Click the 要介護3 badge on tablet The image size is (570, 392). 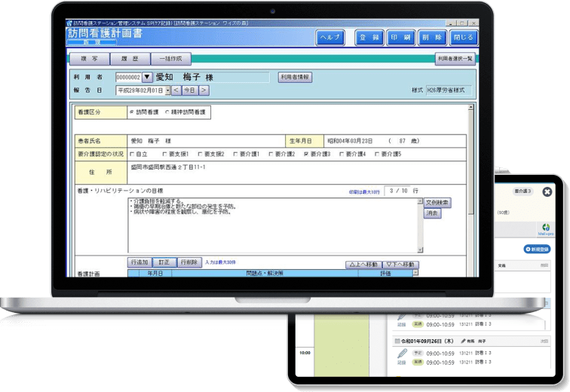pos(522,191)
